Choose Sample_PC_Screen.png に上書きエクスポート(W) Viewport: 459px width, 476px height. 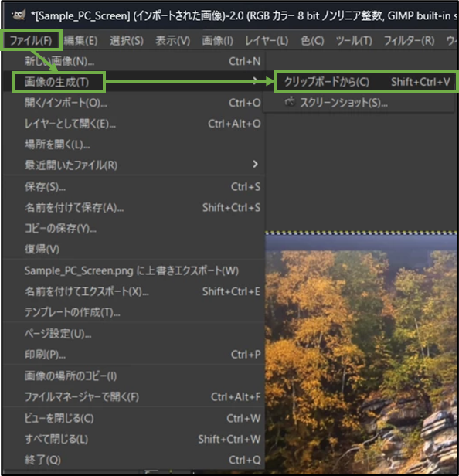[134, 270]
